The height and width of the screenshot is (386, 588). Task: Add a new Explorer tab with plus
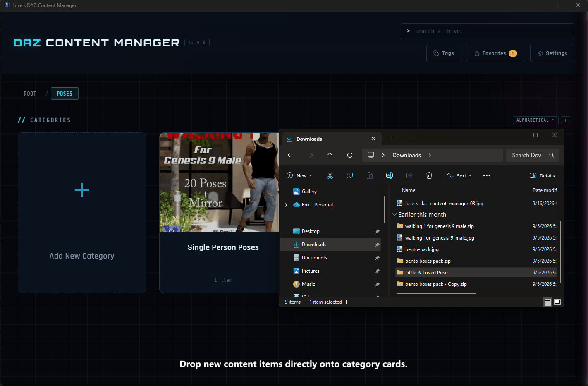point(391,139)
